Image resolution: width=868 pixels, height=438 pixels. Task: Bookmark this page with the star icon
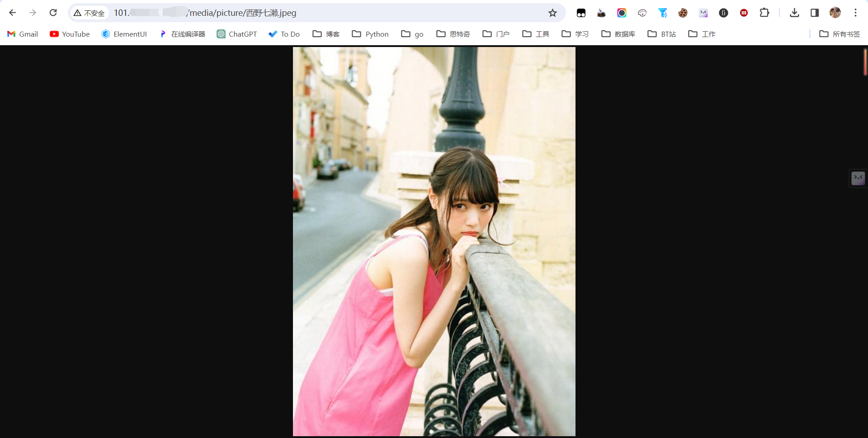click(x=552, y=13)
